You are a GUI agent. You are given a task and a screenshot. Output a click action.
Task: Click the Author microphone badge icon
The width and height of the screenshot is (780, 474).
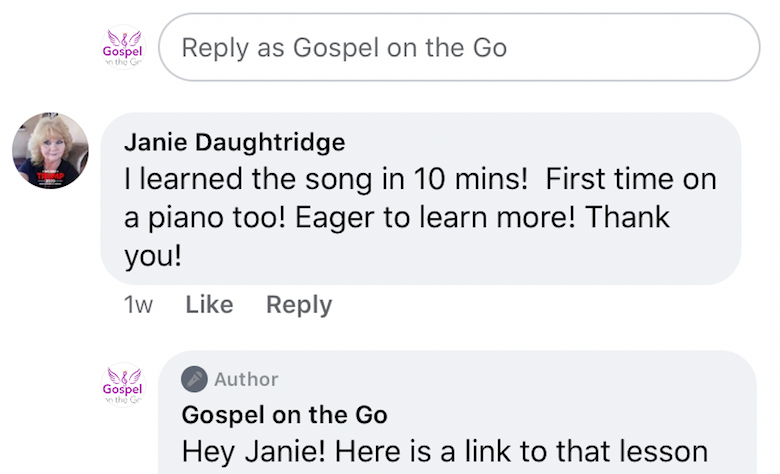click(x=194, y=379)
